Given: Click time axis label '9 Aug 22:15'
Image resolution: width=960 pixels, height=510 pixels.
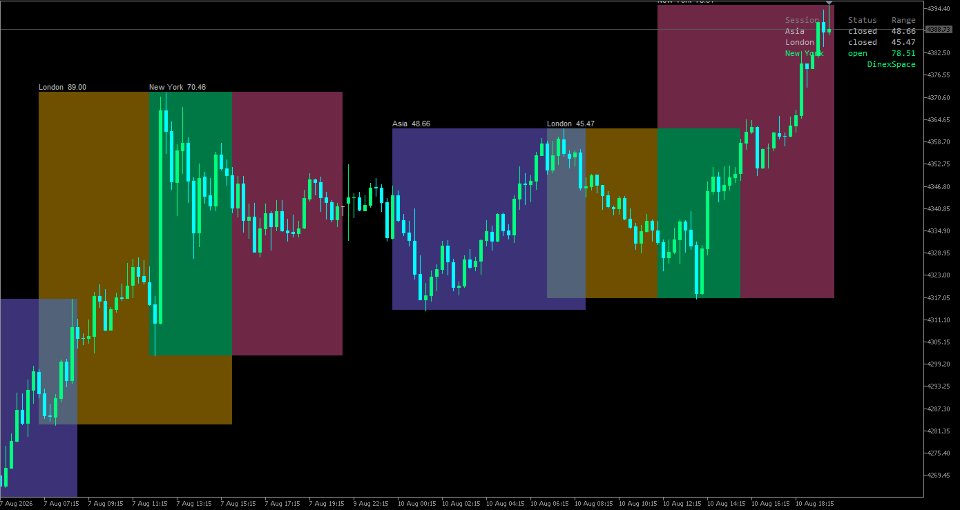Looking at the screenshot, I should (371, 504).
